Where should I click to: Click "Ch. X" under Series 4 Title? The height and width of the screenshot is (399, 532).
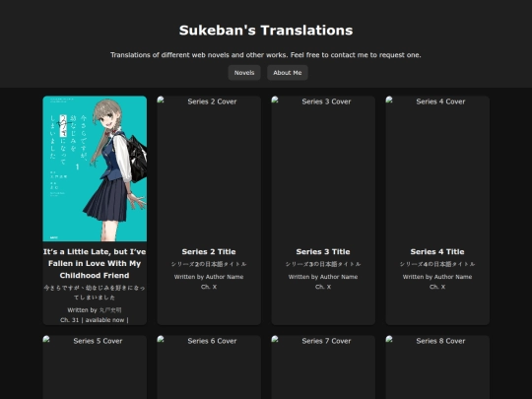pyautogui.click(x=437, y=287)
